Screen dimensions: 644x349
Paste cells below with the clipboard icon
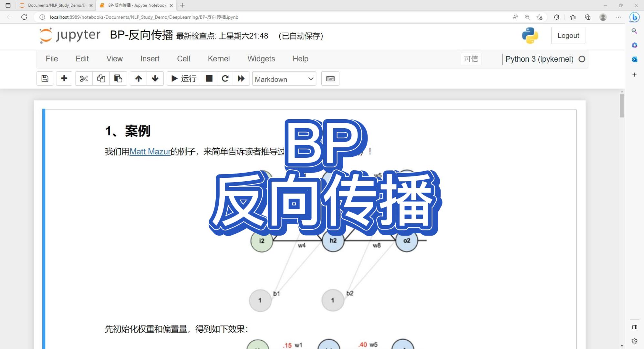point(118,79)
